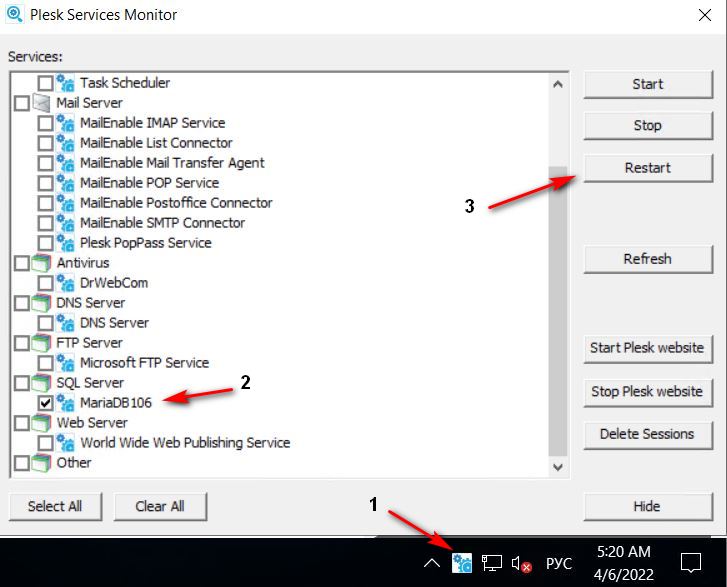Check the World Wide Web Publishing Service box
The width and height of the screenshot is (727, 587).
tap(45, 443)
